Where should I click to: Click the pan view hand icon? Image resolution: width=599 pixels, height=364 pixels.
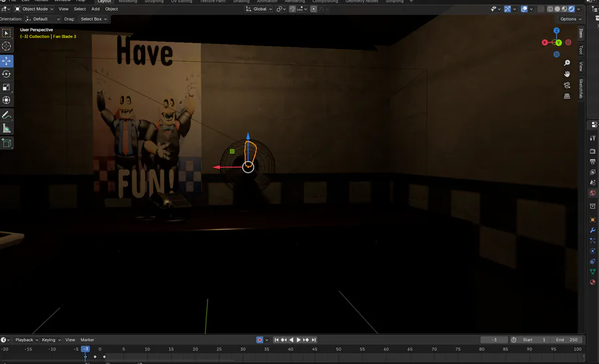coord(567,74)
